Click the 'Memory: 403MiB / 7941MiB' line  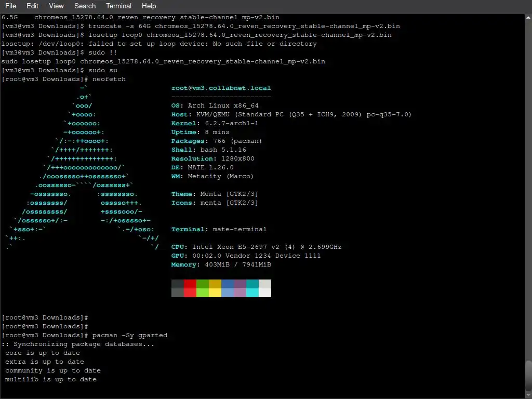pos(221,264)
